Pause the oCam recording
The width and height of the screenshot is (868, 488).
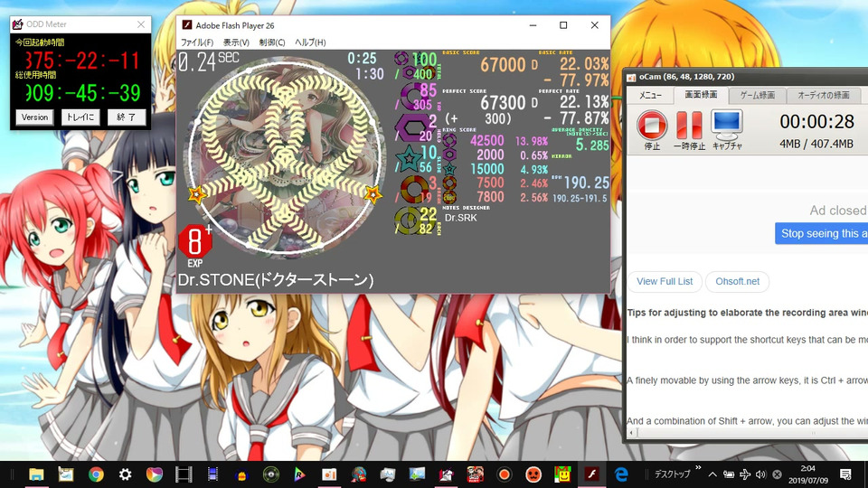point(689,125)
